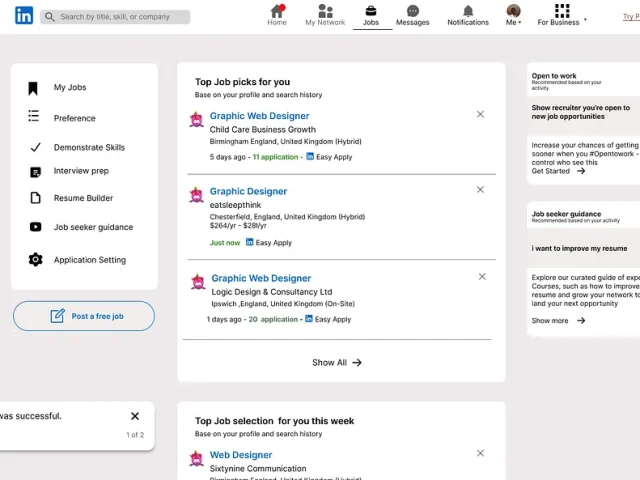640x480 pixels.
Task: Click Show All job picks
Action: pos(337,362)
